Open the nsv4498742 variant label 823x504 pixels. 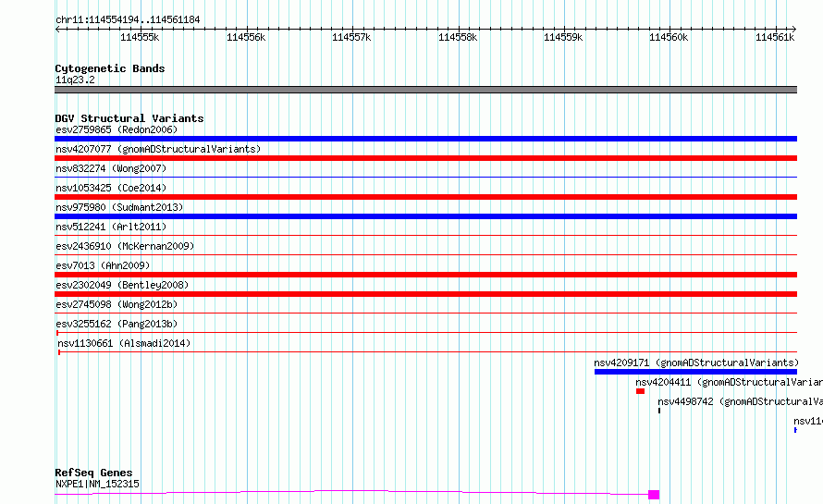click(740, 401)
